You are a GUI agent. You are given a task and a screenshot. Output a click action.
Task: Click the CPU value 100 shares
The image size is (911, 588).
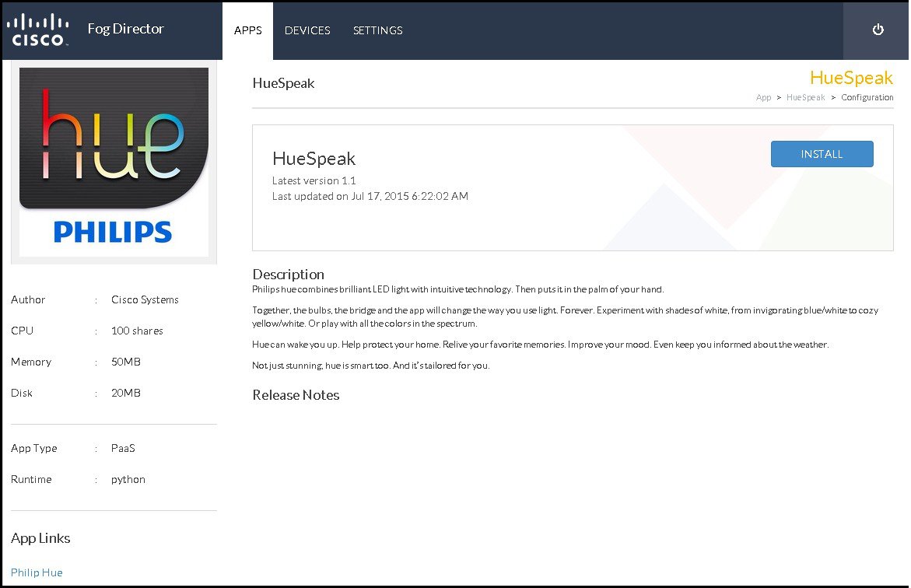click(137, 331)
